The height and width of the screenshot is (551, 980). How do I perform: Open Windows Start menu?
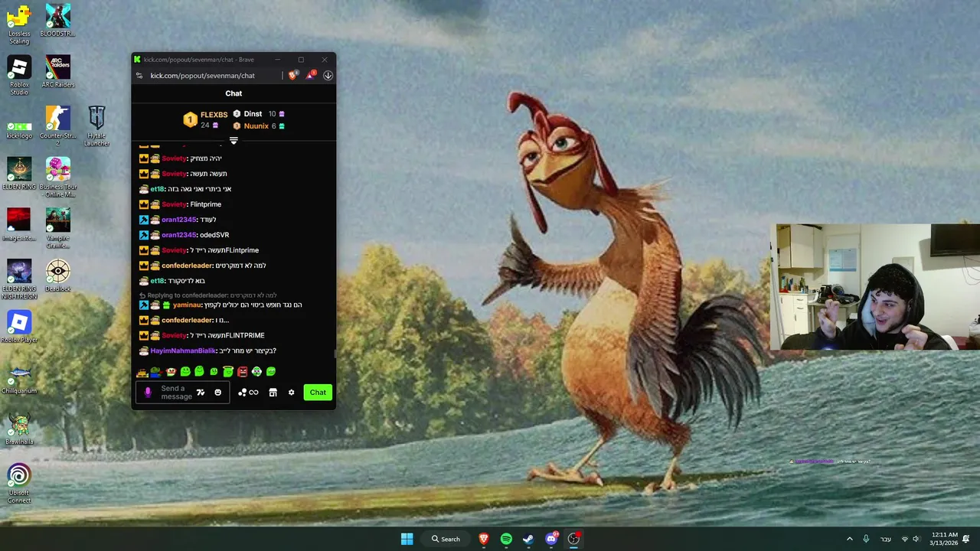tap(407, 539)
